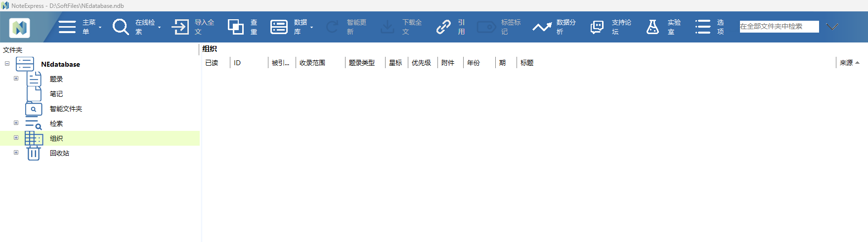The image size is (868, 242).
Task: Click the 下载全文 download icon
Action: click(388, 27)
